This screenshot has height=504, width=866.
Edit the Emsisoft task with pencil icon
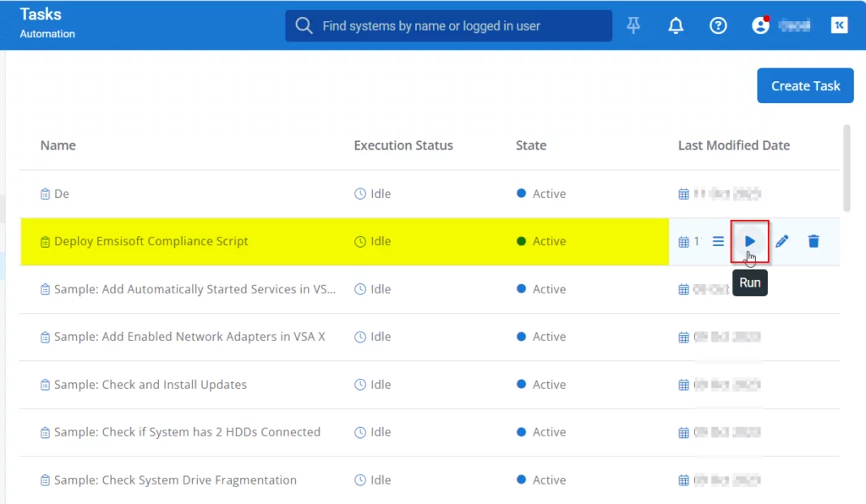point(782,241)
